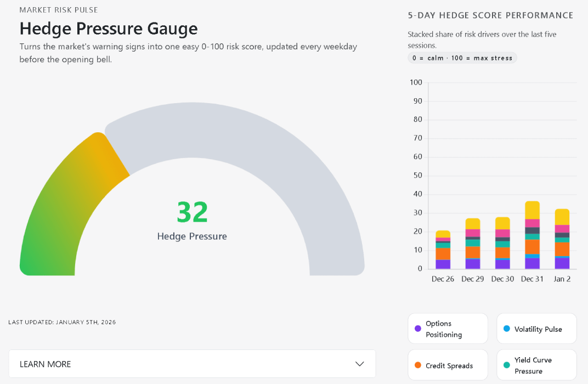Toggle the Options Positioning legend label
Image resolution: width=588 pixels, height=384 pixels.
[444, 329]
